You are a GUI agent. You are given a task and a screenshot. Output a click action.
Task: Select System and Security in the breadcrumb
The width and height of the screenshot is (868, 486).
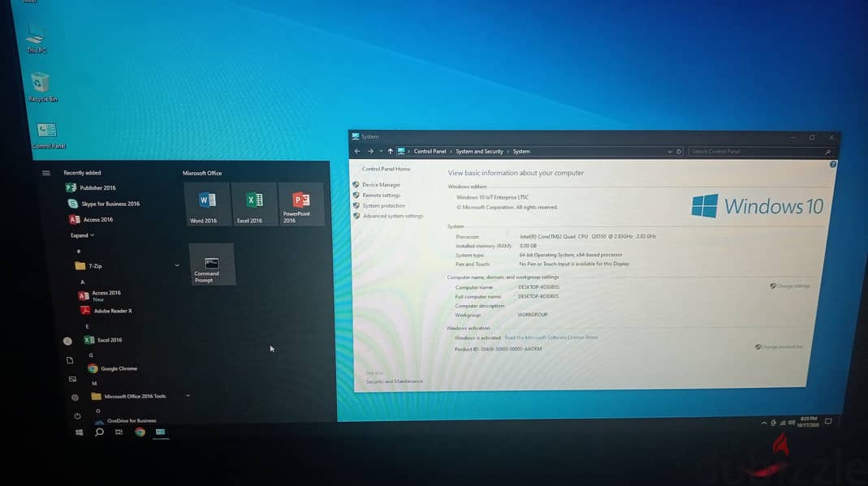479,152
